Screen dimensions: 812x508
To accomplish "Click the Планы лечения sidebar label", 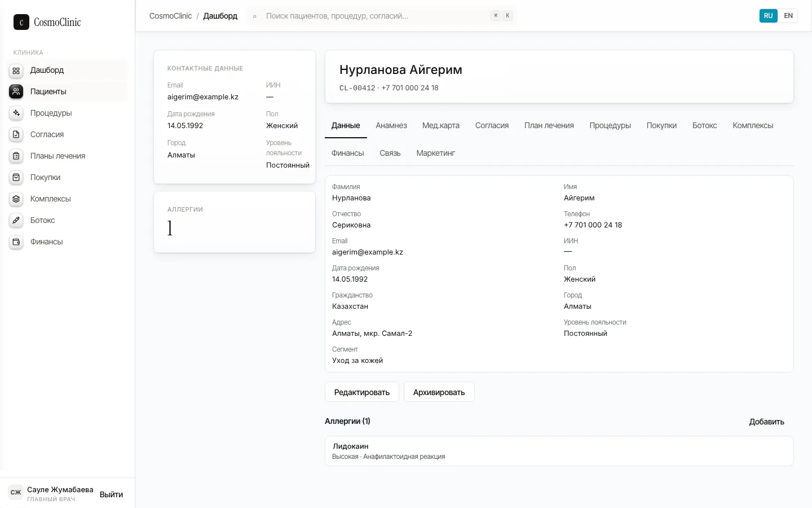I will pos(58,156).
